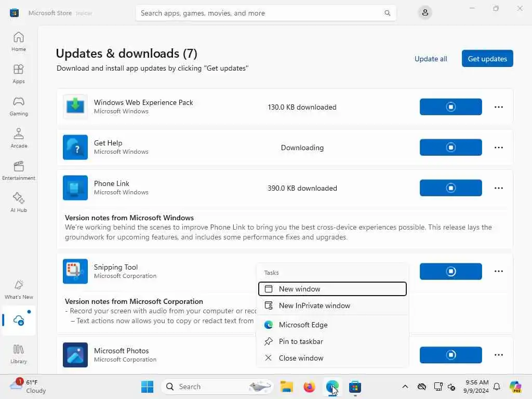
Task: Stop the Snipping Tool download
Action: pyautogui.click(x=450, y=271)
